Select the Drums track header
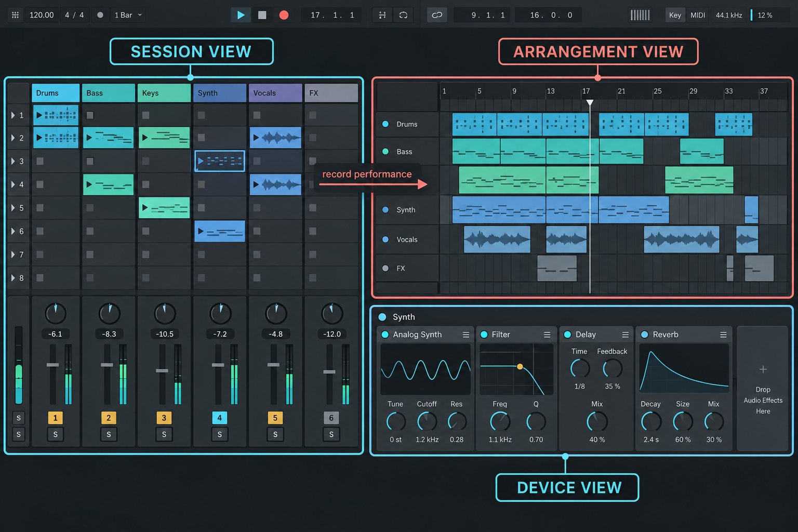798x532 pixels. click(x=56, y=93)
